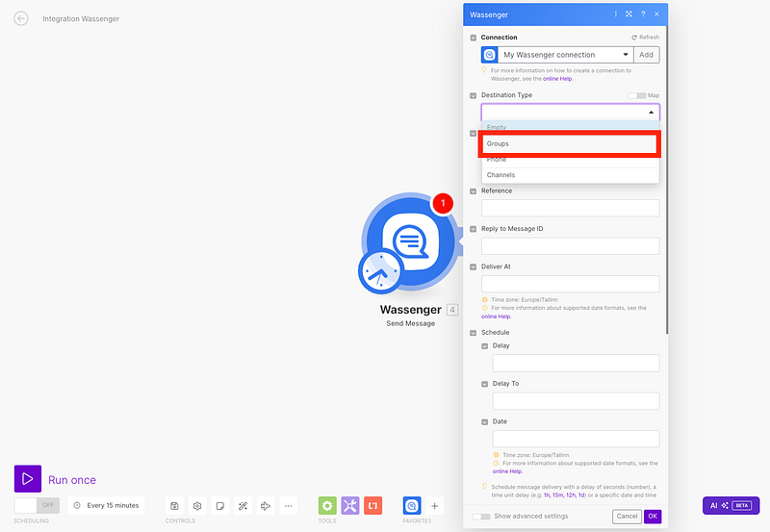Open the orange Text parser tool icon

(x=373, y=505)
